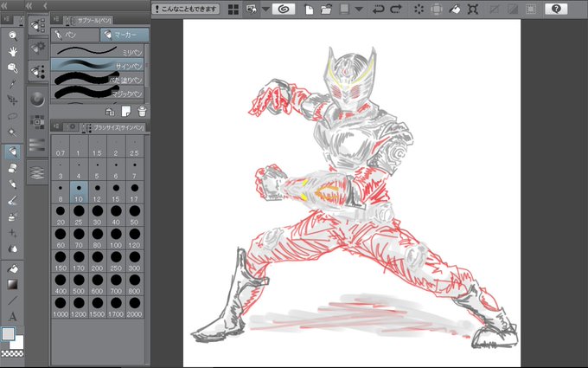Choose brush size 0.7
The image size is (588, 368).
[x=61, y=147]
